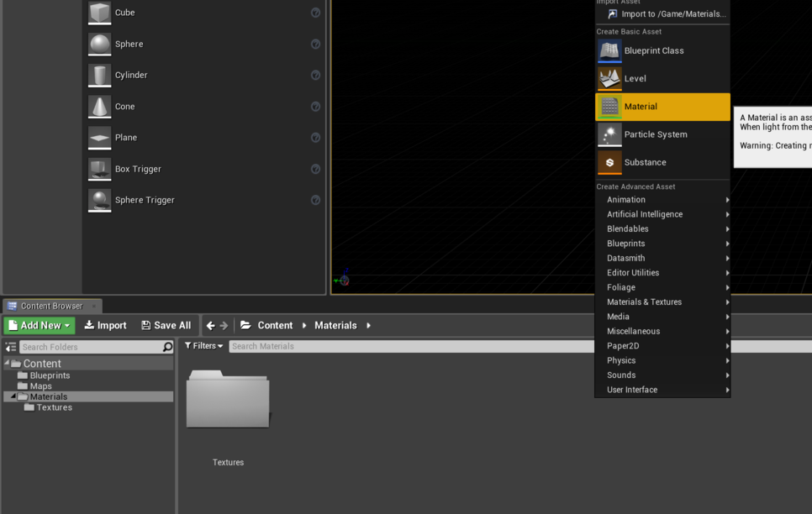
Task: Open the Miscellaneous submenu
Action: tap(663, 331)
